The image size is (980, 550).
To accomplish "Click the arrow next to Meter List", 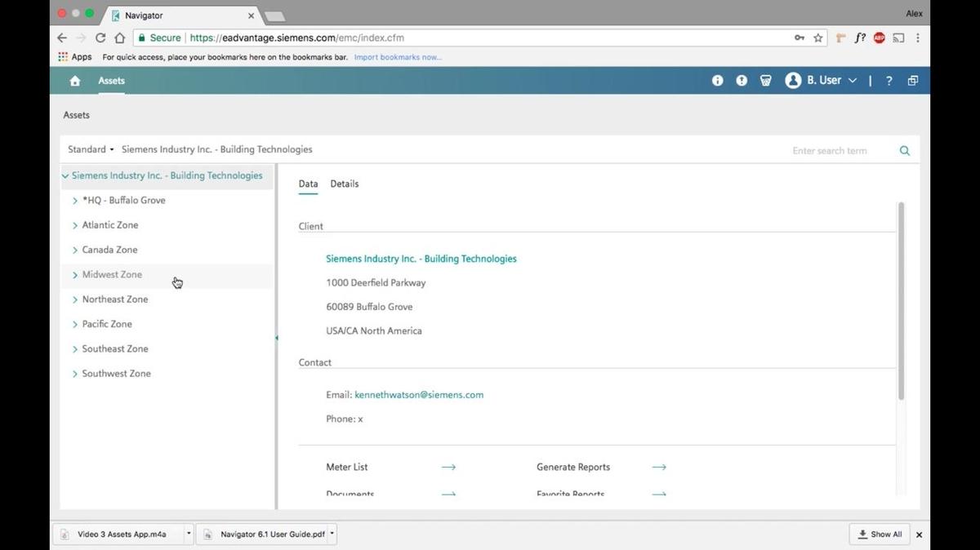I will (448, 468).
